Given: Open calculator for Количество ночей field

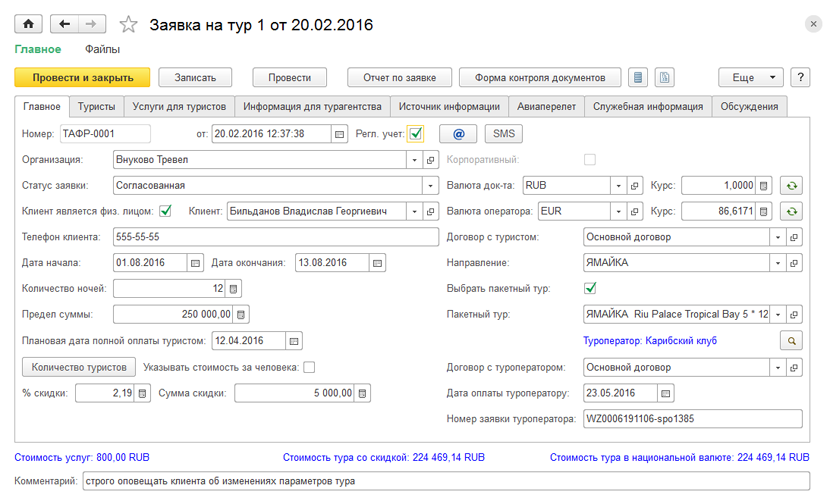Looking at the screenshot, I should (x=234, y=289).
